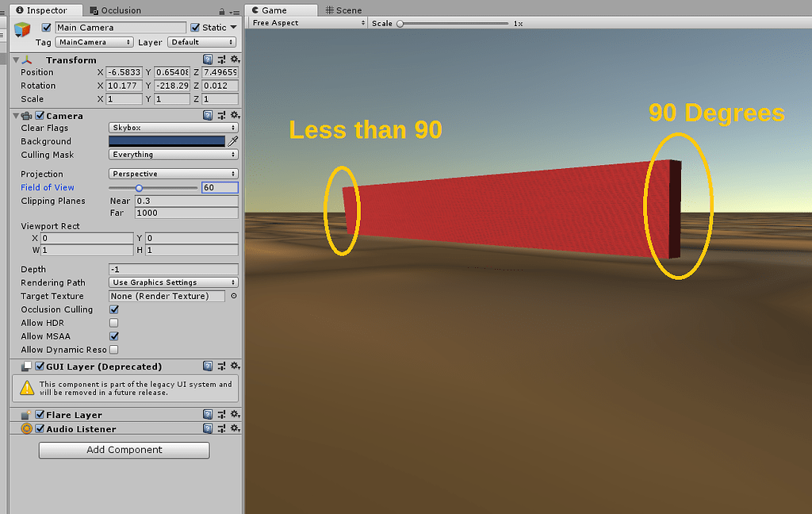Disable Occlusion Culling
Viewport: 812px width, 514px height.
[113, 309]
